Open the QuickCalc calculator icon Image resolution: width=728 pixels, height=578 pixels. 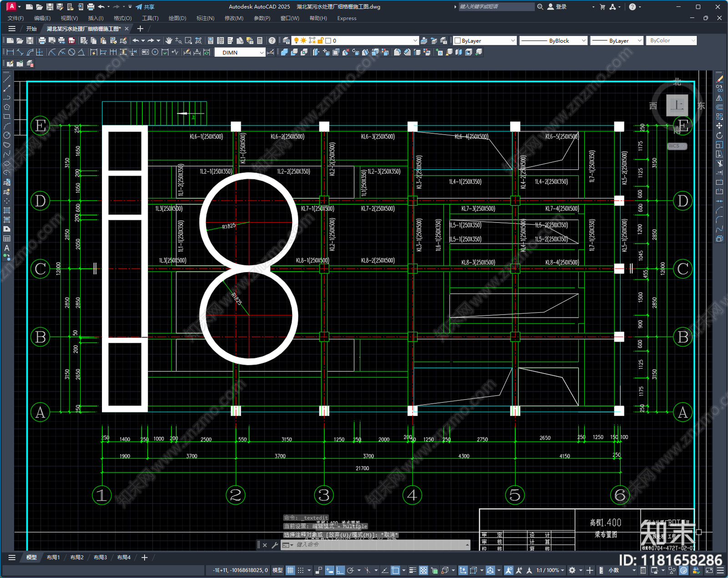[x=260, y=41]
